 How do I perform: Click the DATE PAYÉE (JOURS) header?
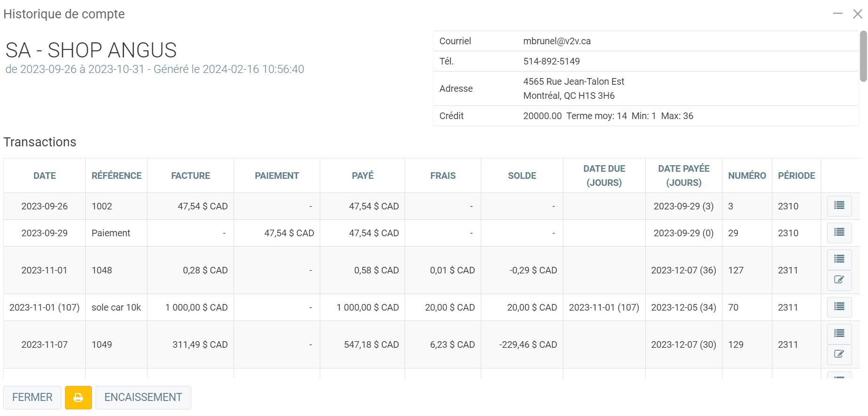click(x=683, y=176)
